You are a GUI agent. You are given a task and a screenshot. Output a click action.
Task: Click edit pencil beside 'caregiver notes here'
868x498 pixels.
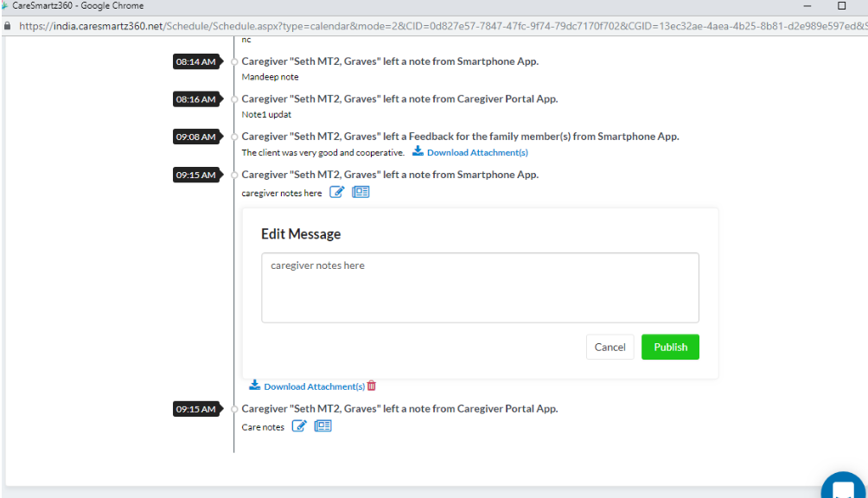pos(337,192)
